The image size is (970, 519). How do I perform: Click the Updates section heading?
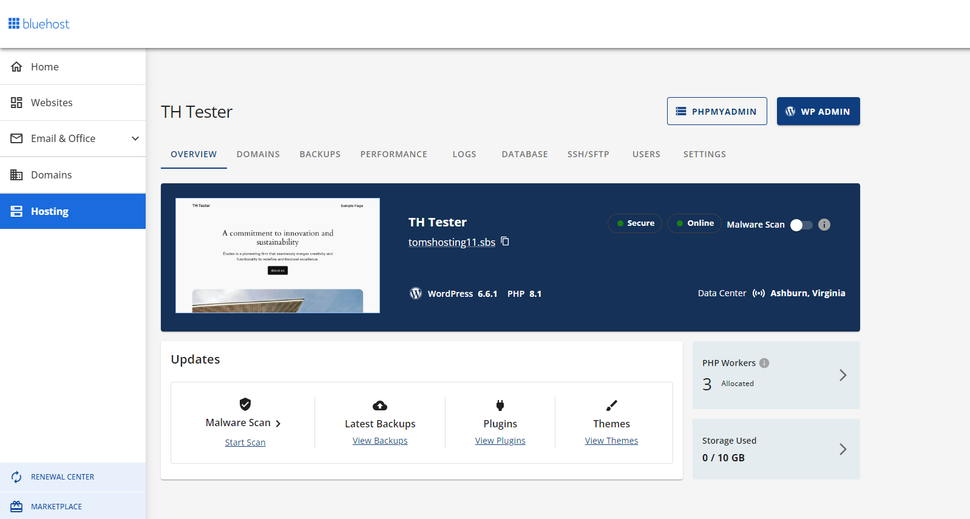[195, 359]
